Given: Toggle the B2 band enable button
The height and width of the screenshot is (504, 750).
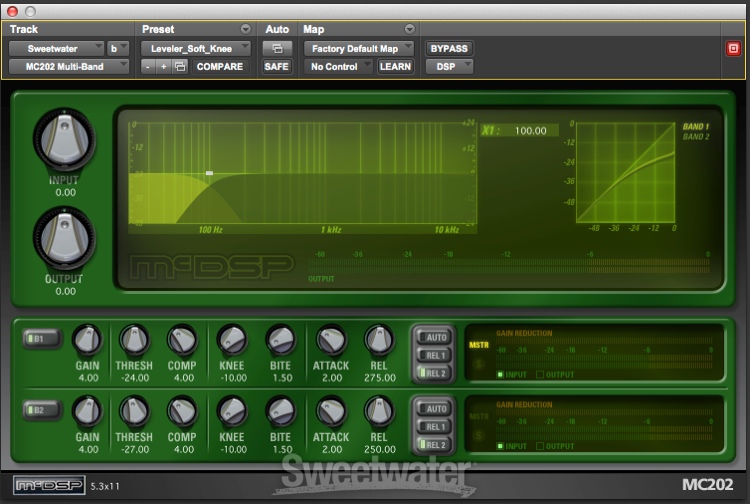Looking at the screenshot, I should (x=42, y=410).
